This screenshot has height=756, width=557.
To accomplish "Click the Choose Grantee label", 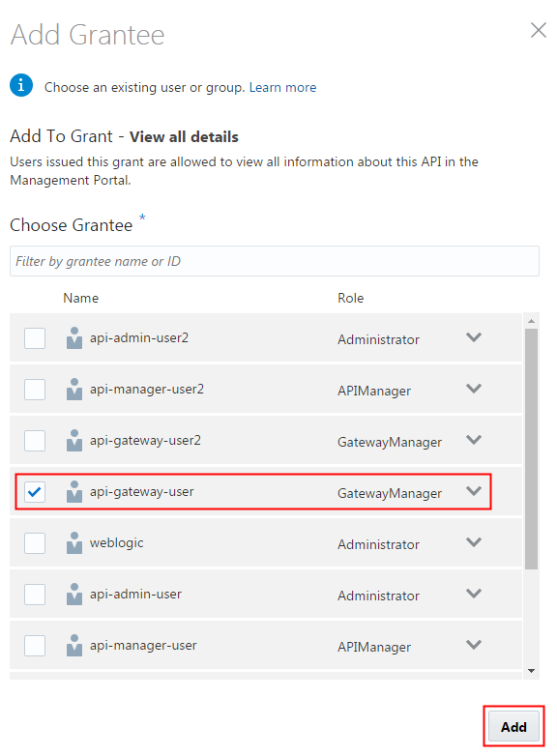I will tap(72, 225).
